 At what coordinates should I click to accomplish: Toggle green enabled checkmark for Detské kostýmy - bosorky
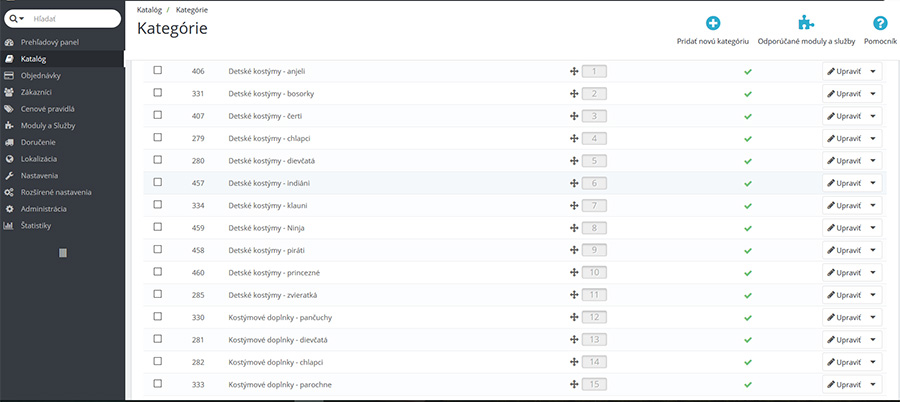pos(747,94)
